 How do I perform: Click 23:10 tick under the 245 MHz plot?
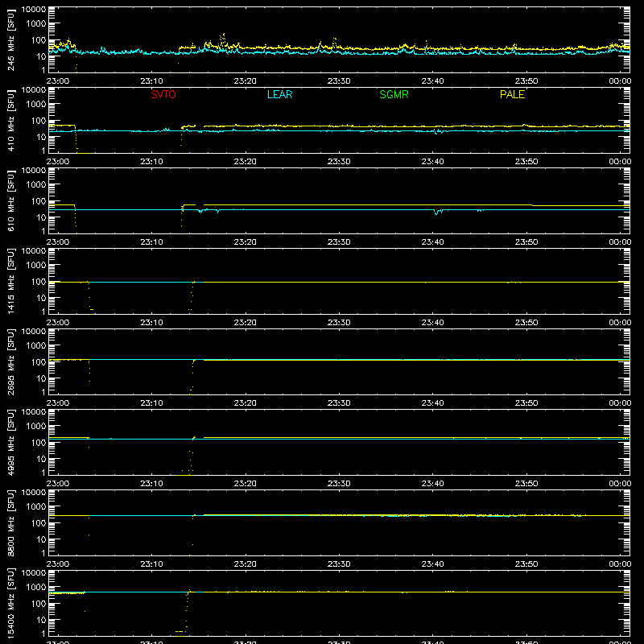click(x=151, y=81)
